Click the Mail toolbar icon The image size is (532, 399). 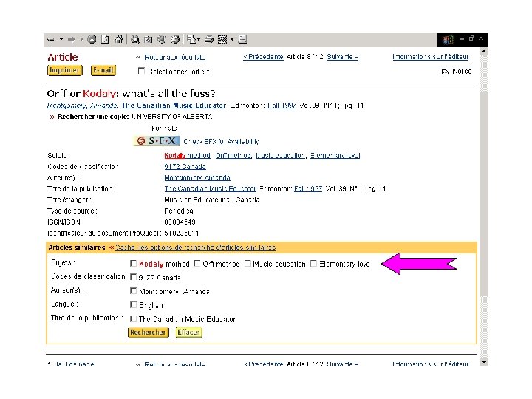pos(191,39)
